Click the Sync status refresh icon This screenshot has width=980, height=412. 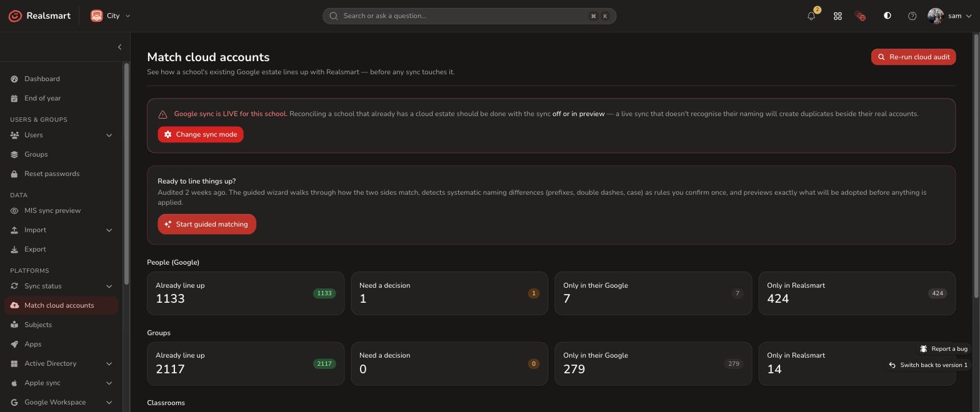coord(14,286)
